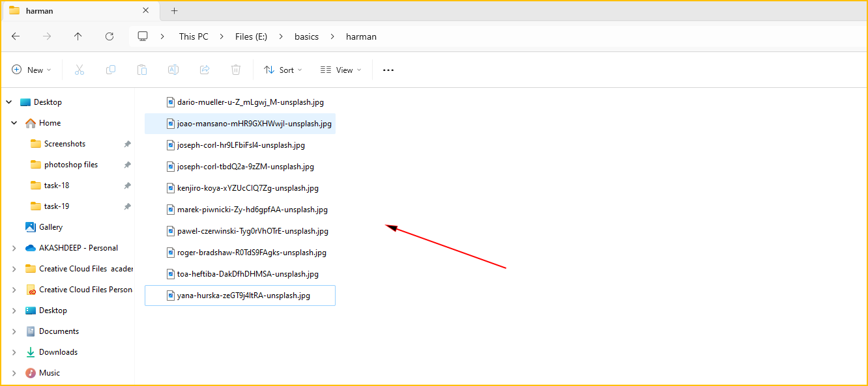This screenshot has width=868, height=386.
Task: Open the See more ellipsis menu
Action: coord(388,70)
